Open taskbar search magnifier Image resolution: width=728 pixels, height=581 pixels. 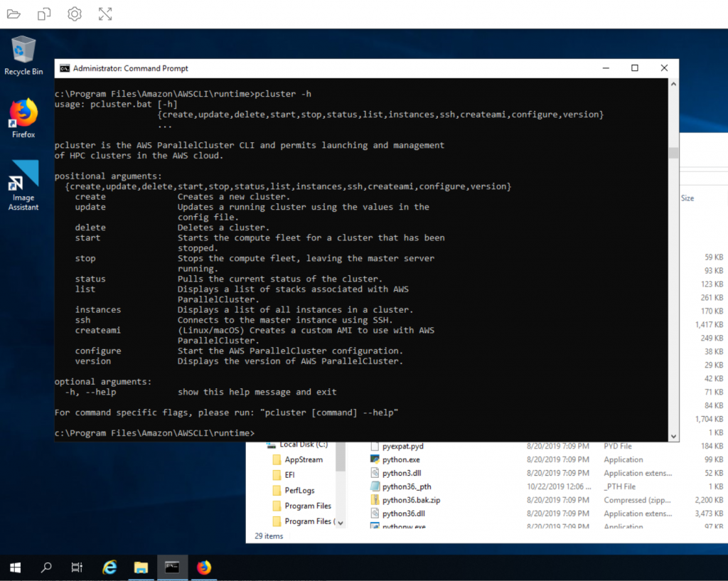(46, 567)
